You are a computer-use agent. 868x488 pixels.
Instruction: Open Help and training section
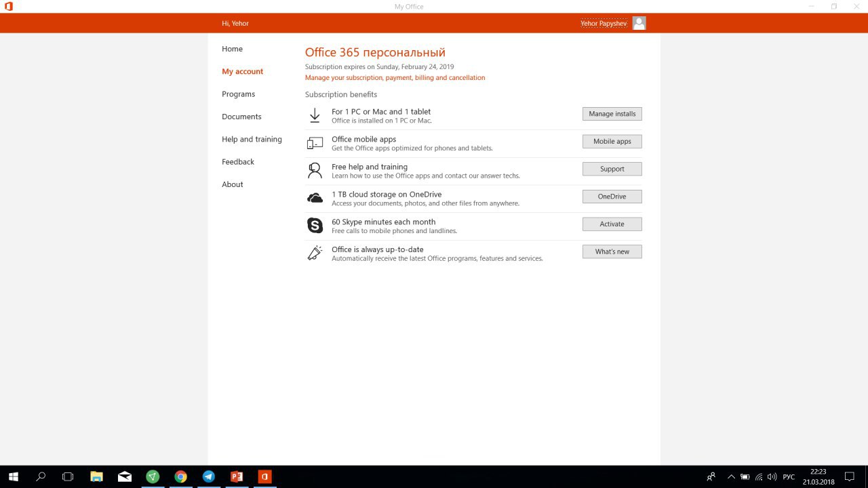coord(252,139)
